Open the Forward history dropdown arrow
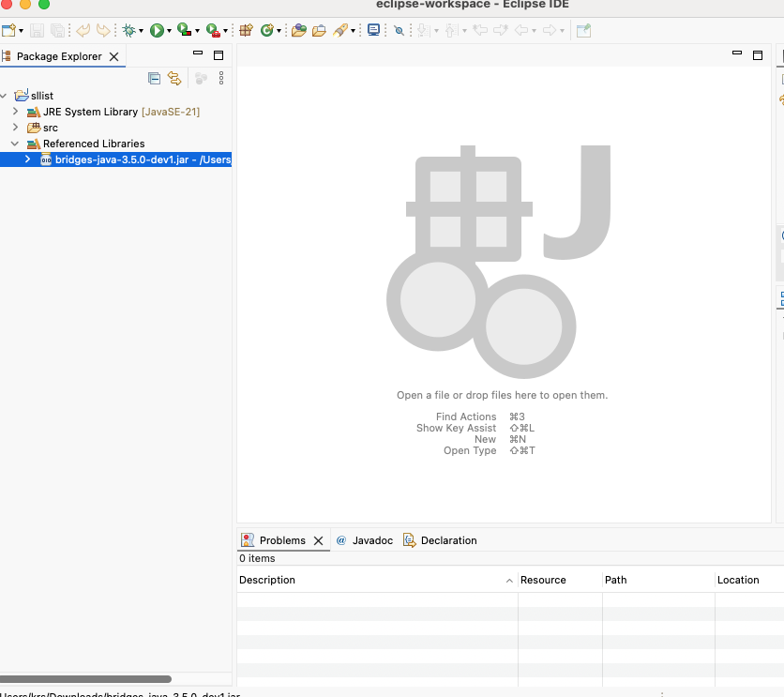 click(562, 31)
